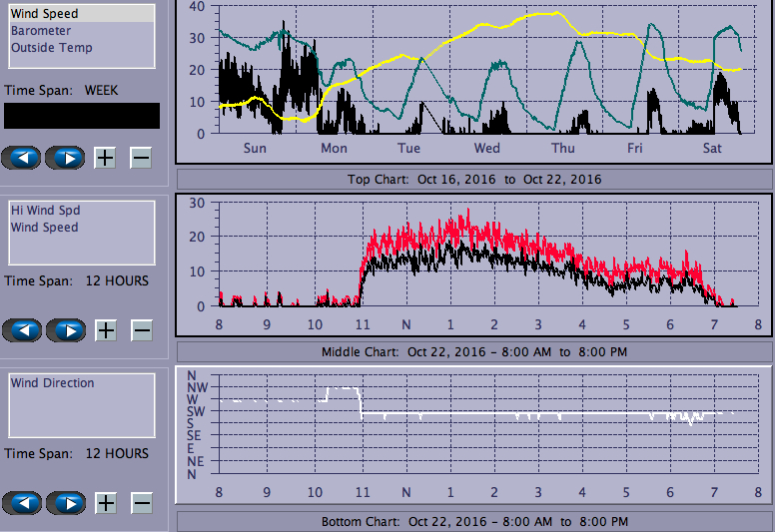Select Wind Direction in bottom chart list
Screen dimensions: 775x532
coord(52,383)
